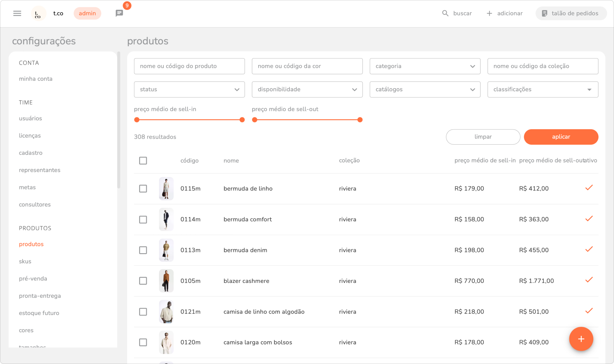614x364 pixels.
Task: Open talão de pedidos order pad icon
Action: point(545,13)
